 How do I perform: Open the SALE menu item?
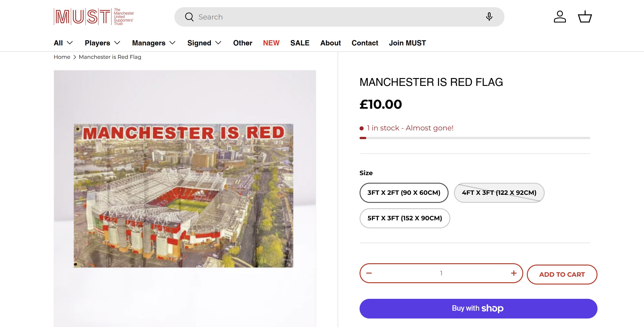point(300,43)
